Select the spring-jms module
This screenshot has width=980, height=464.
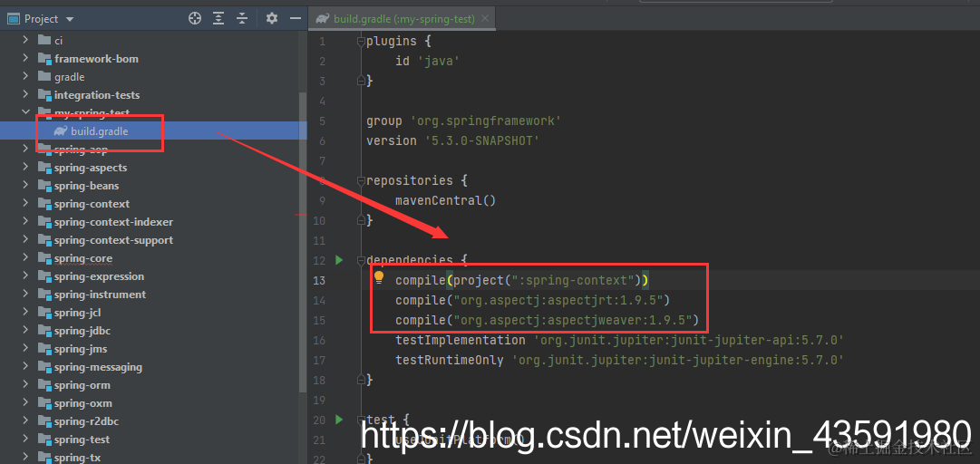[x=80, y=349]
